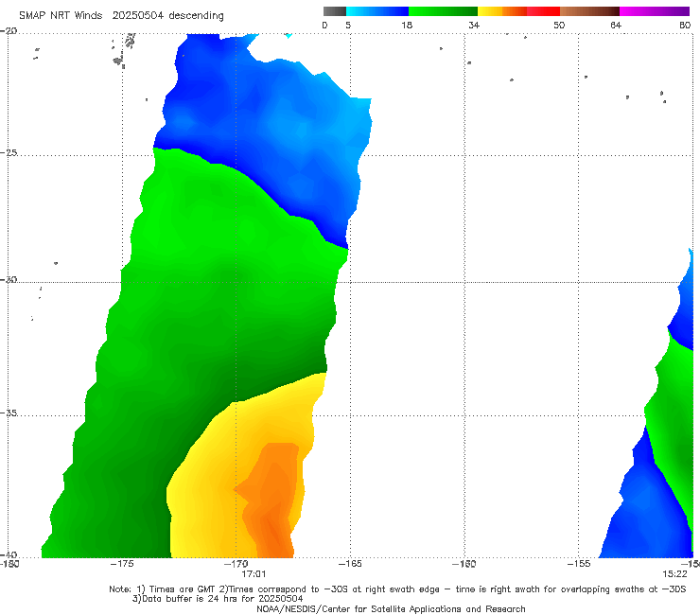Click the cyan-blue 5-18 color bar segment
This screenshot has width=700, height=615.
point(377,11)
